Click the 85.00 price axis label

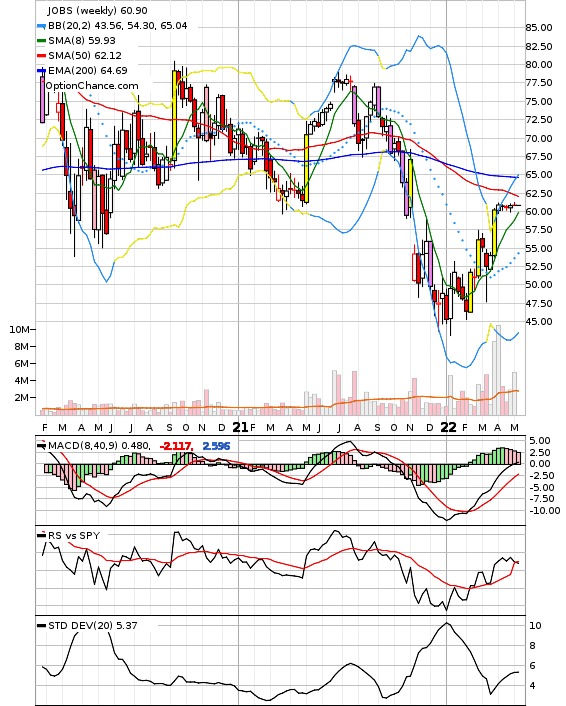539,28
